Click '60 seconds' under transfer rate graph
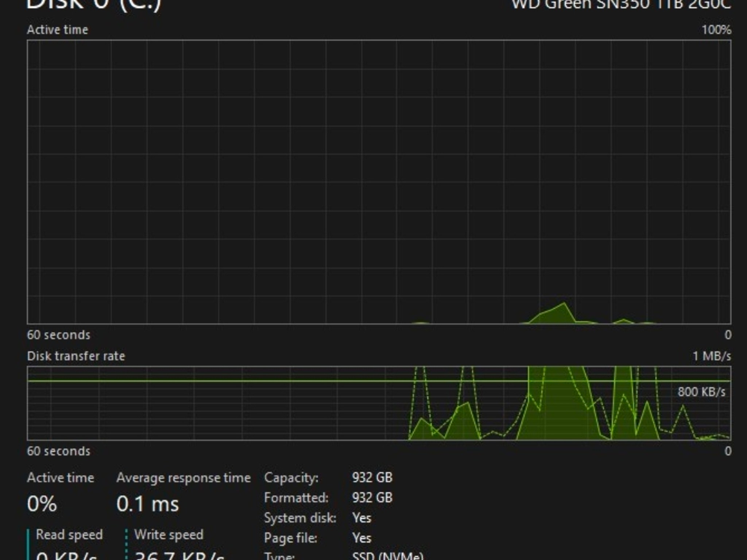Viewport: 747px width, 560px height. 58,451
